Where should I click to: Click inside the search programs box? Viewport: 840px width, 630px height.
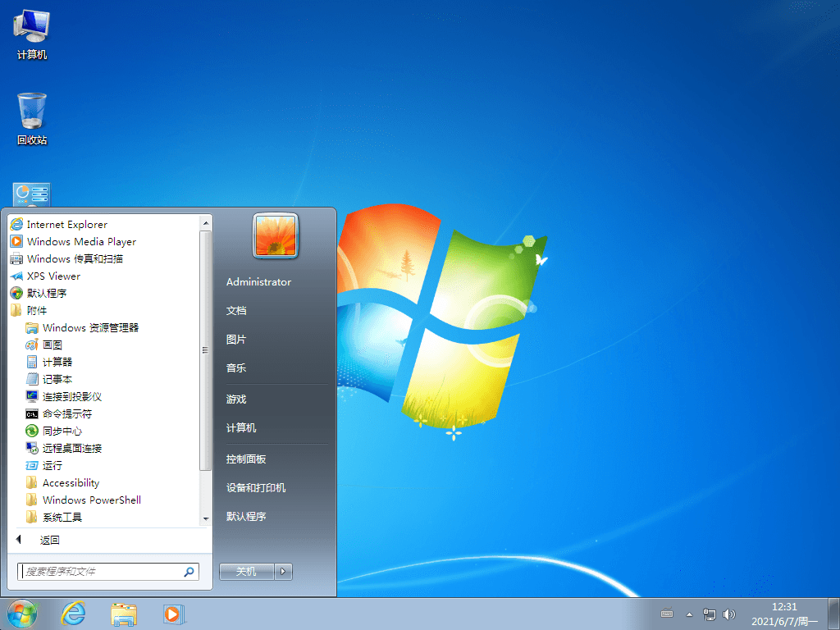click(98, 572)
